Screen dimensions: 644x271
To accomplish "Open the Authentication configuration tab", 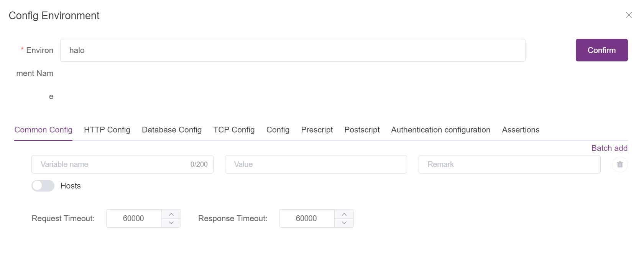I will click(440, 130).
